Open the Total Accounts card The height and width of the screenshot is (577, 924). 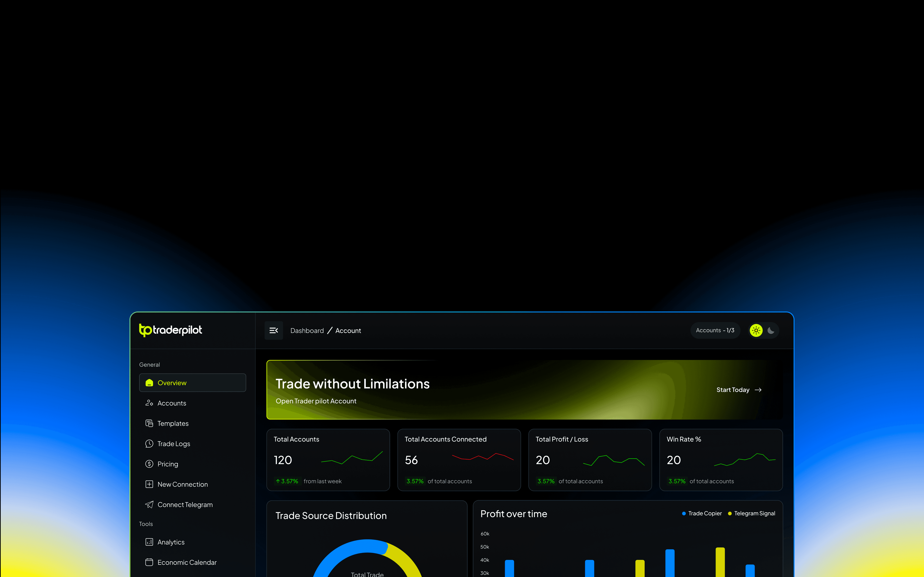[328, 460]
